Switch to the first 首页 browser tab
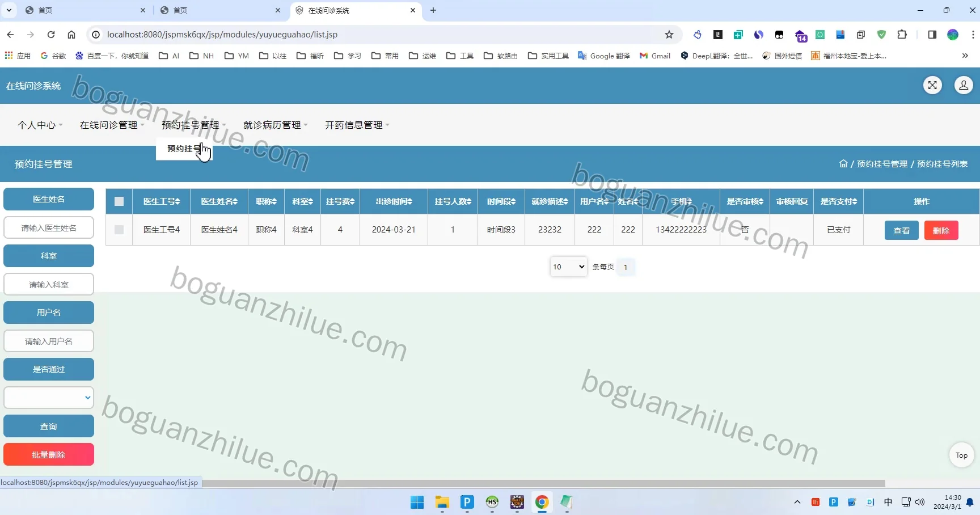The image size is (980, 515). click(85, 10)
